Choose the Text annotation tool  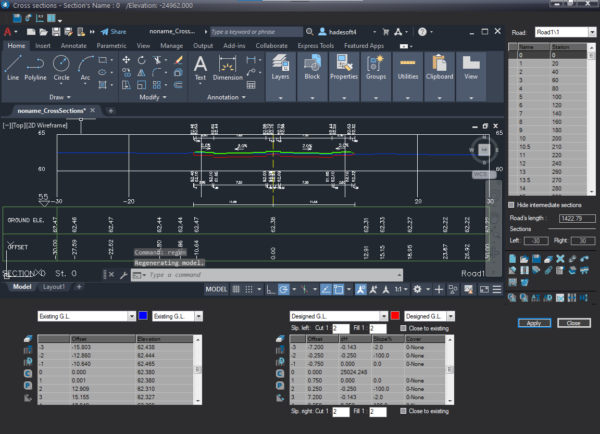tap(200, 68)
